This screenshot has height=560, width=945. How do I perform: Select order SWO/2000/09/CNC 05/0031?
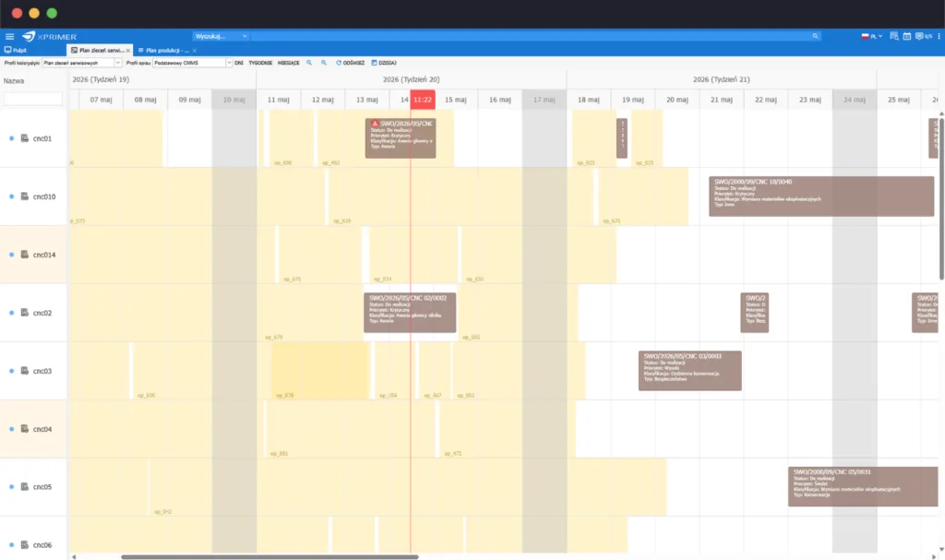[863, 486]
